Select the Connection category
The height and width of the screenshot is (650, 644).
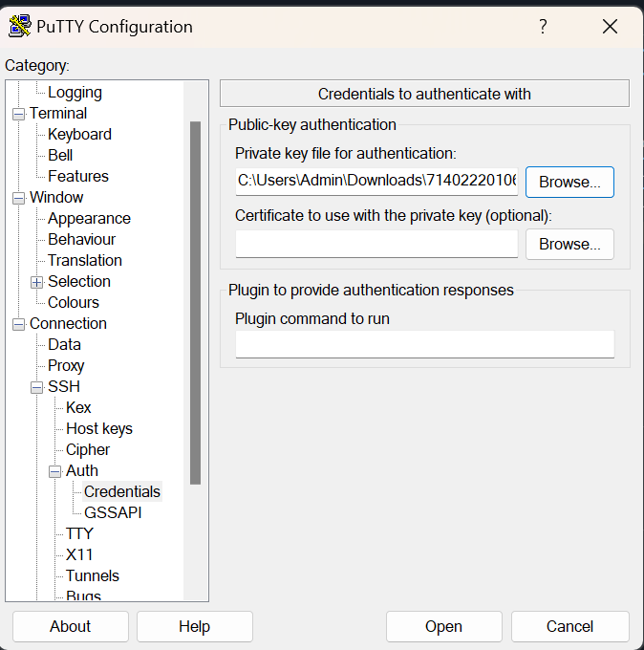click(x=68, y=324)
